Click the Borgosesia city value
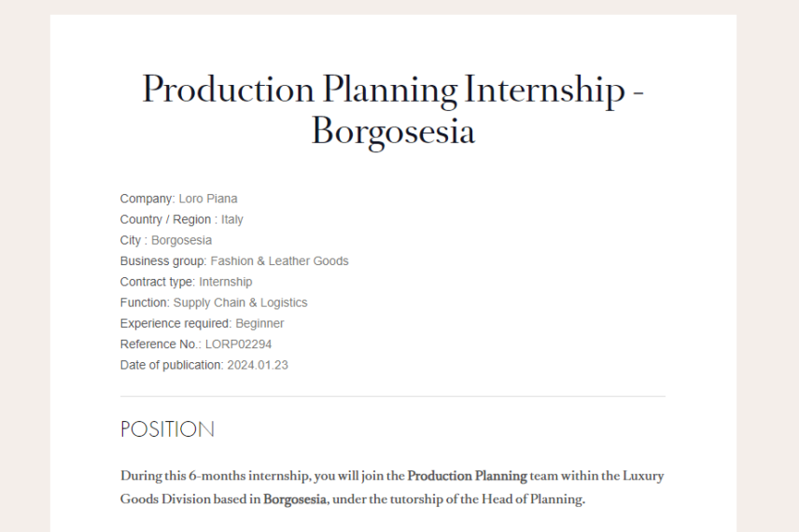 [x=181, y=241]
